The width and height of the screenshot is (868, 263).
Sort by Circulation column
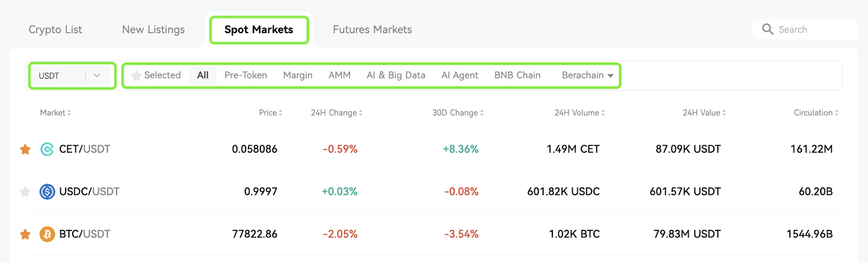(816, 113)
